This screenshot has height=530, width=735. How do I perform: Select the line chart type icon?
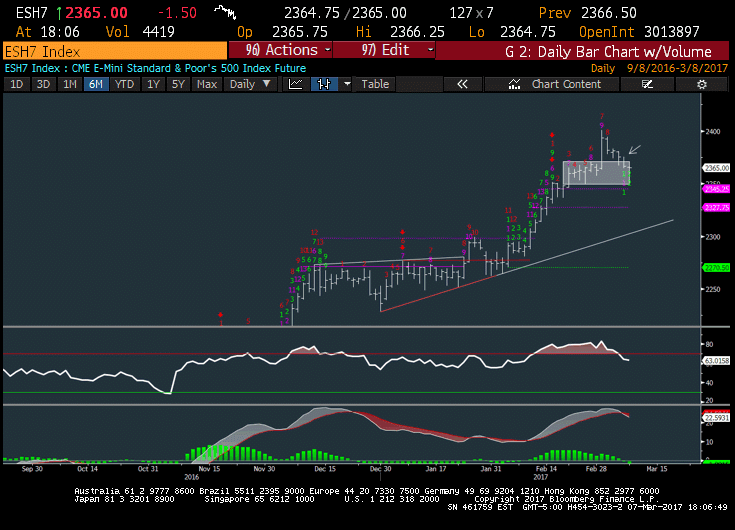[x=295, y=84]
